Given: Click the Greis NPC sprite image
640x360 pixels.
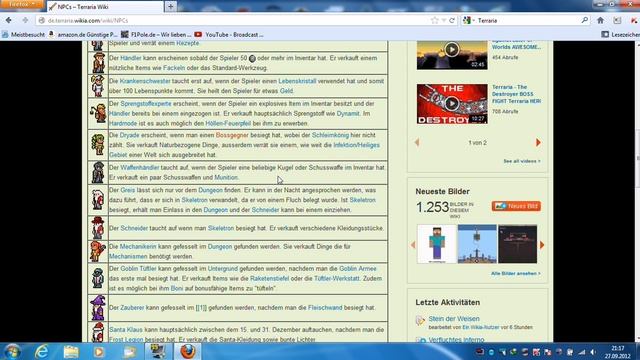Looking at the screenshot, I should tap(98, 200).
